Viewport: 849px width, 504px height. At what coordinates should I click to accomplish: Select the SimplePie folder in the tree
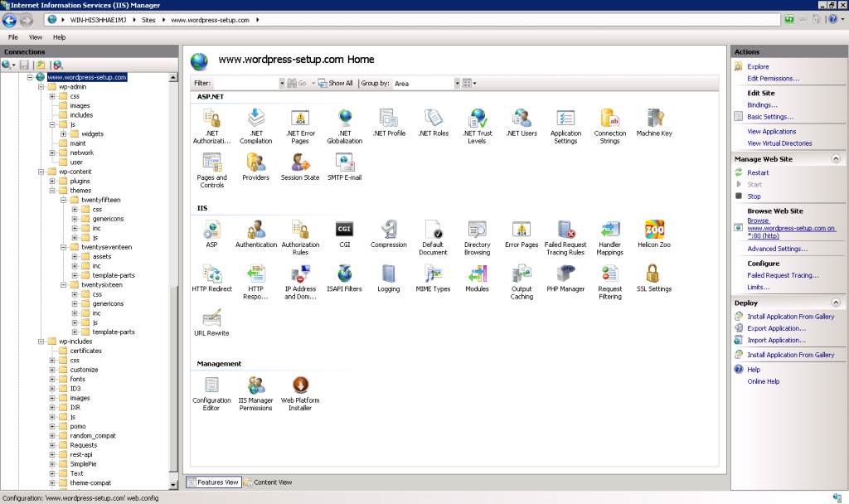pos(84,464)
